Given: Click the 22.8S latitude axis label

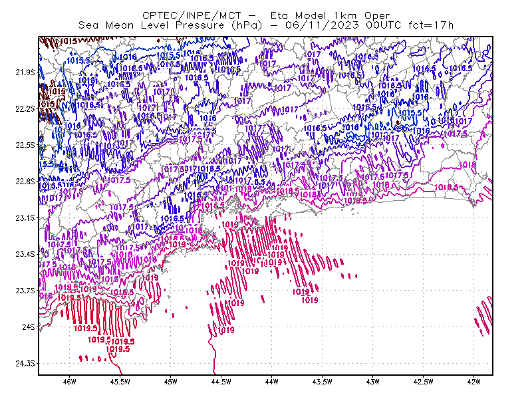Looking at the screenshot, I should [x=25, y=182].
